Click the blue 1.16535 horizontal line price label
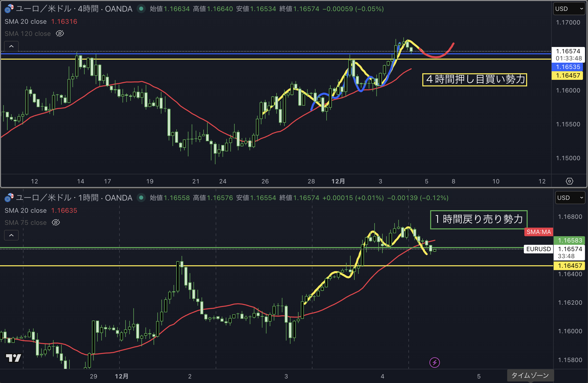This screenshot has height=383, width=588. point(568,67)
